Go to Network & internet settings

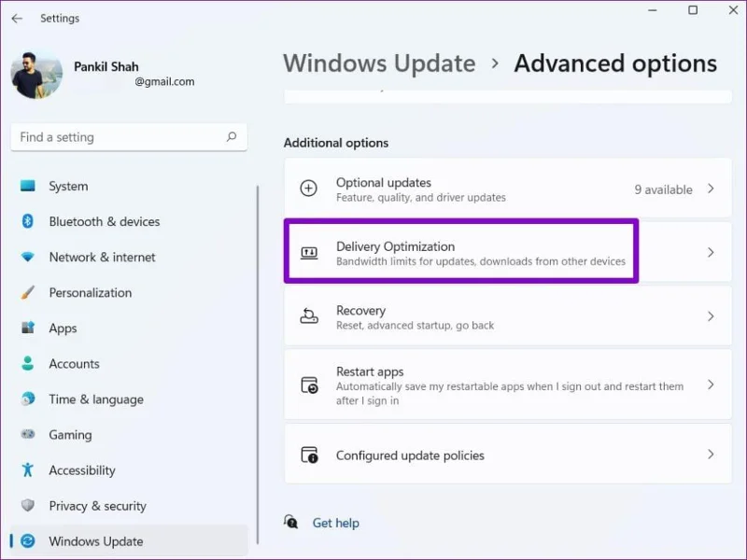pos(102,258)
